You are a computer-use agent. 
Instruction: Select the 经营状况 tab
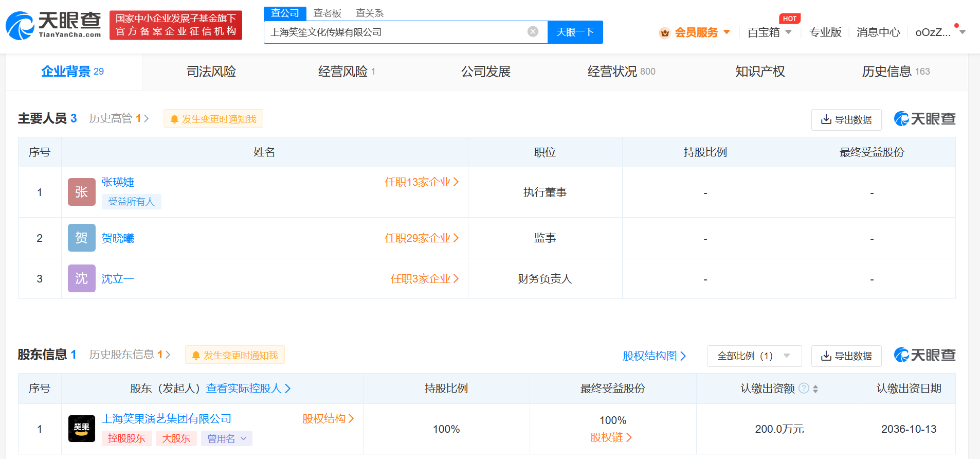tap(622, 72)
